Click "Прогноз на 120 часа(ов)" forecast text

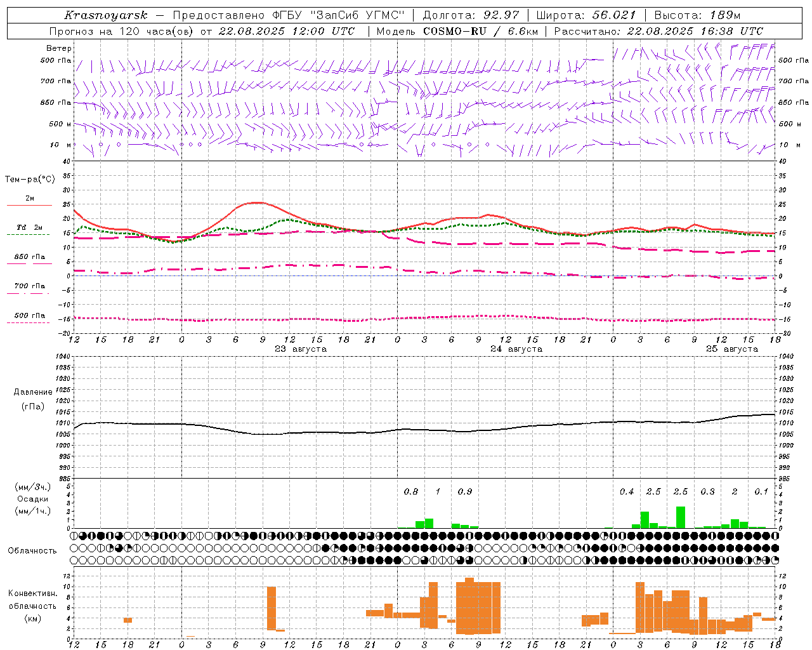coord(122,31)
